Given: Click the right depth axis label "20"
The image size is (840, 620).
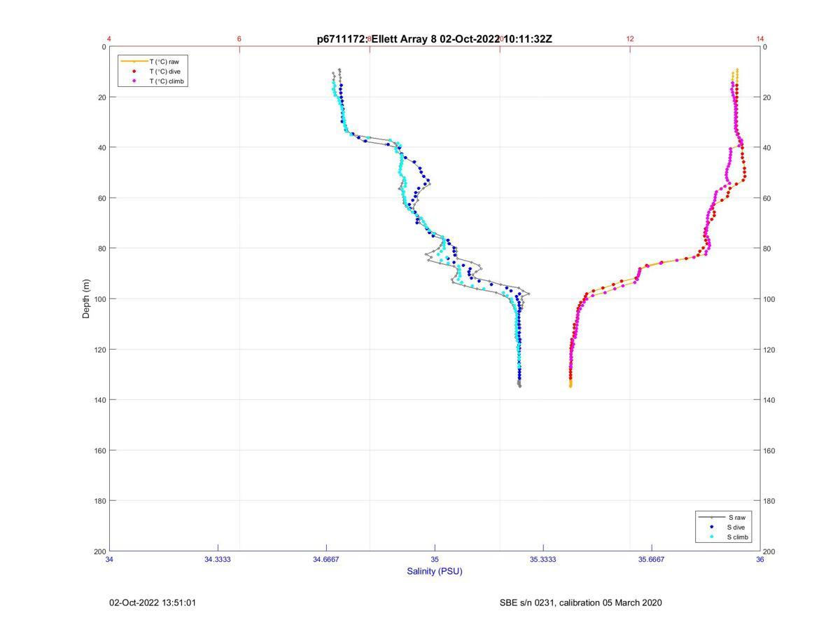Looking at the screenshot, I should coord(767,97).
